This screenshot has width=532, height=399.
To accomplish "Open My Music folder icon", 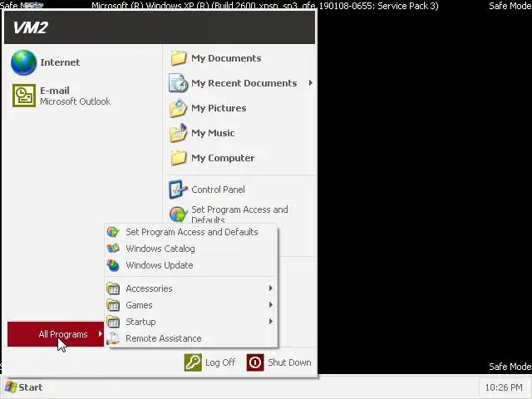I will click(x=179, y=133).
